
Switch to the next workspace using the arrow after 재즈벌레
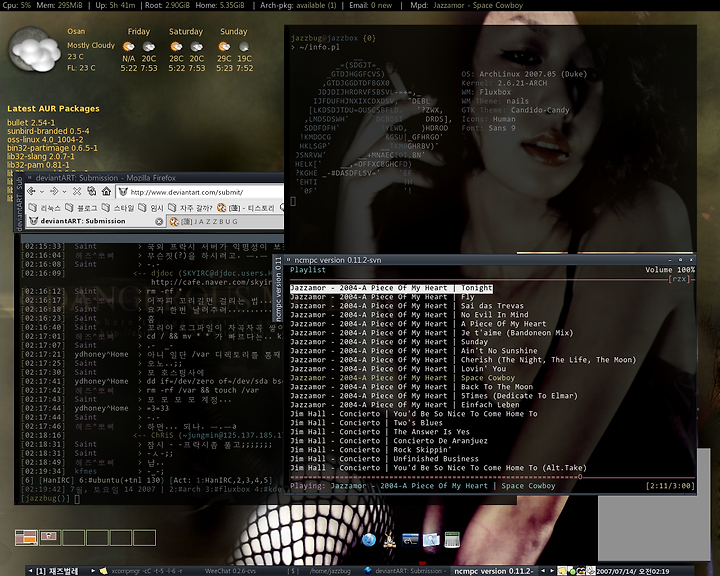click(93, 571)
